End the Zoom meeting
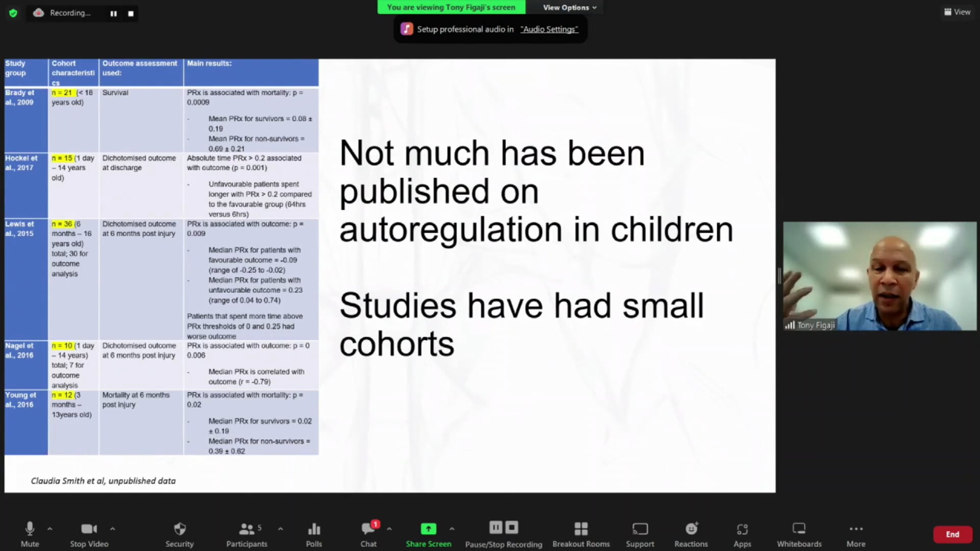Screen dimensions: 980x551 coord(952,534)
